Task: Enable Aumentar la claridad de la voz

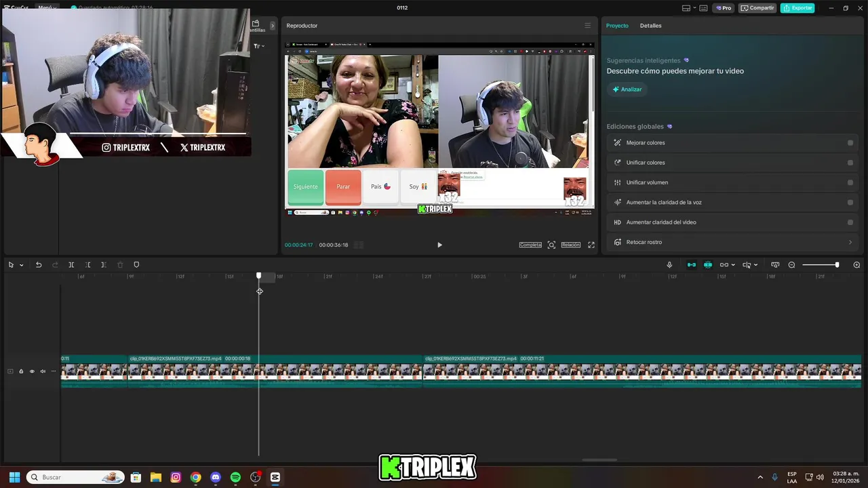Action: pyautogui.click(x=850, y=202)
